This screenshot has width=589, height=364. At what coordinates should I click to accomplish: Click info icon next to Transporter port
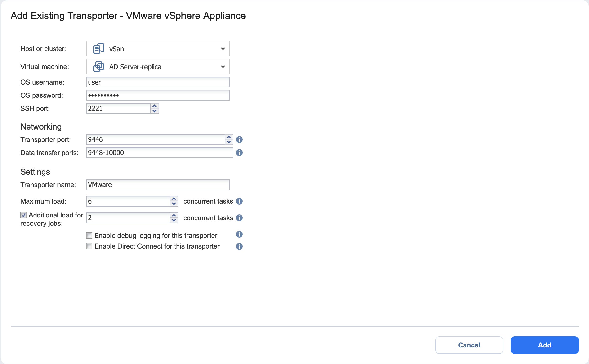(x=239, y=139)
